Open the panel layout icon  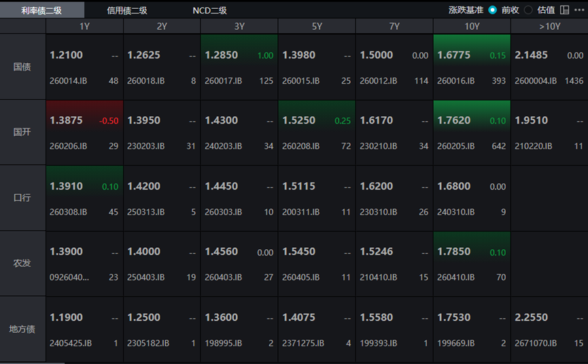pyautogui.click(x=564, y=10)
